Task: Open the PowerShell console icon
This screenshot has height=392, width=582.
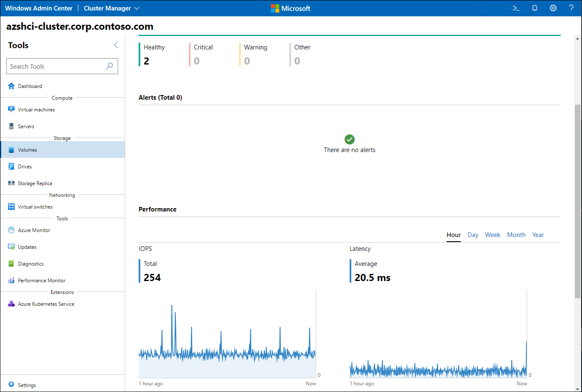Action: coord(516,8)
